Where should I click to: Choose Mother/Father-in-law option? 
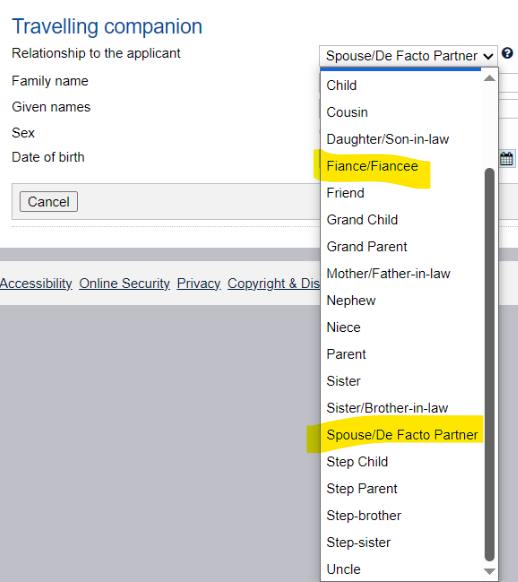click(x=388, y=274)
